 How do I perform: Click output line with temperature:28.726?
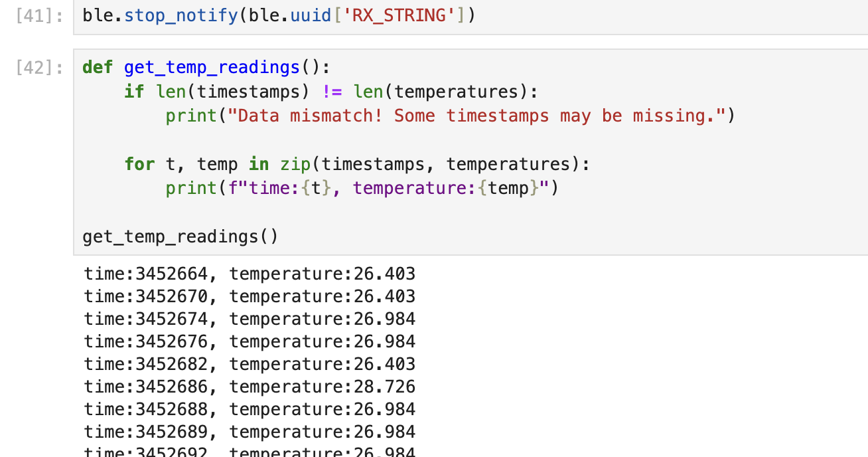pos(250,387)
